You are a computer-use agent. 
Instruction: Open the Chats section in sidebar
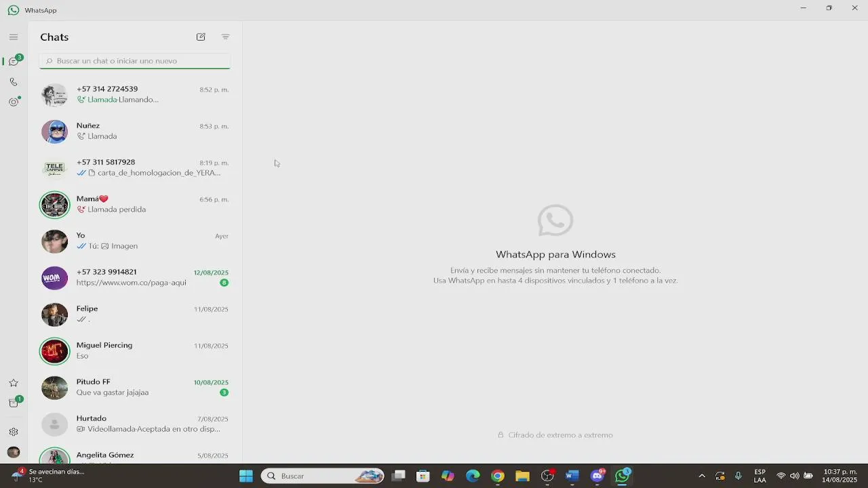pyautogui.click(x=14, y=62)
